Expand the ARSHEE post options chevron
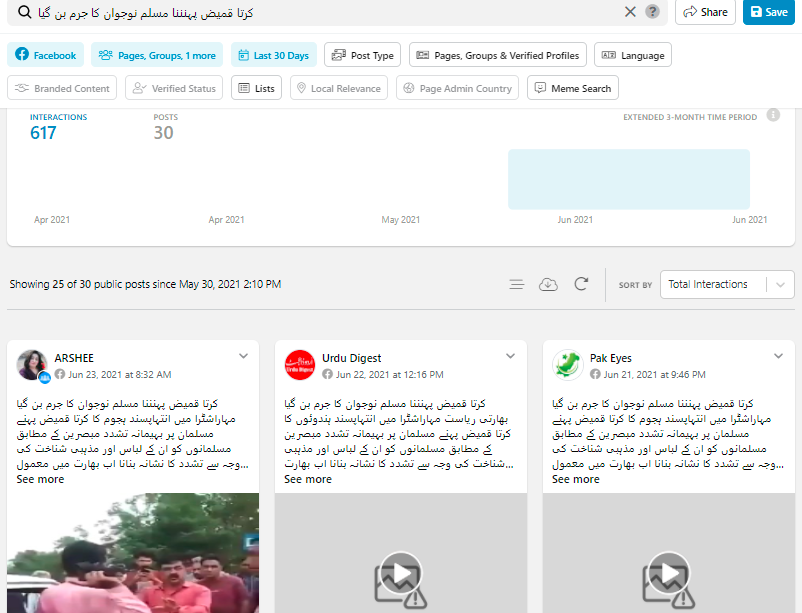 tap(243, 356)
